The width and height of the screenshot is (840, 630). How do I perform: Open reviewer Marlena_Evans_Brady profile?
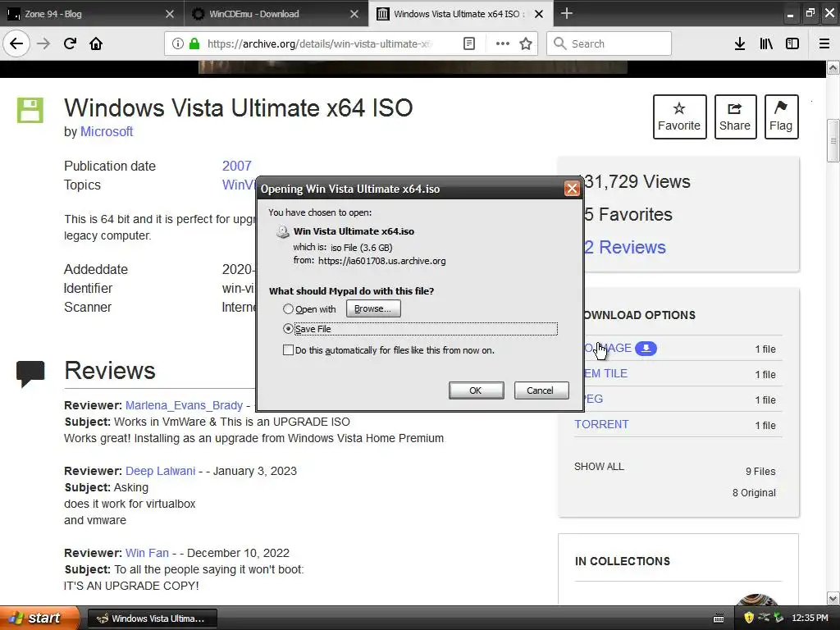[x=185, y=405]
